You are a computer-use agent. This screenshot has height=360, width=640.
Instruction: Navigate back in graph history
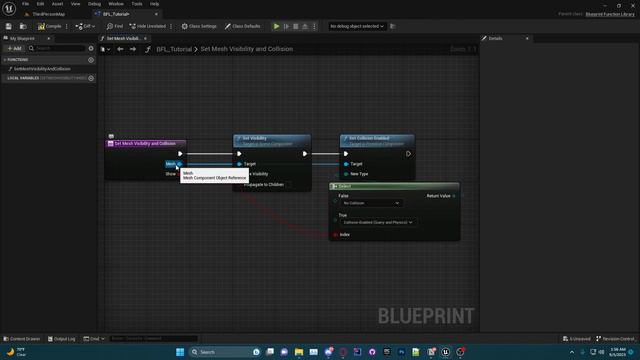pos(120,49)
